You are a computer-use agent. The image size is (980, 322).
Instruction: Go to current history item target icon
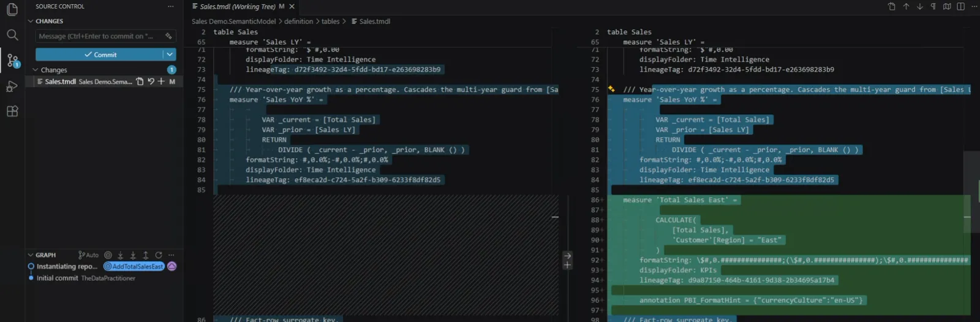point(108,255)
